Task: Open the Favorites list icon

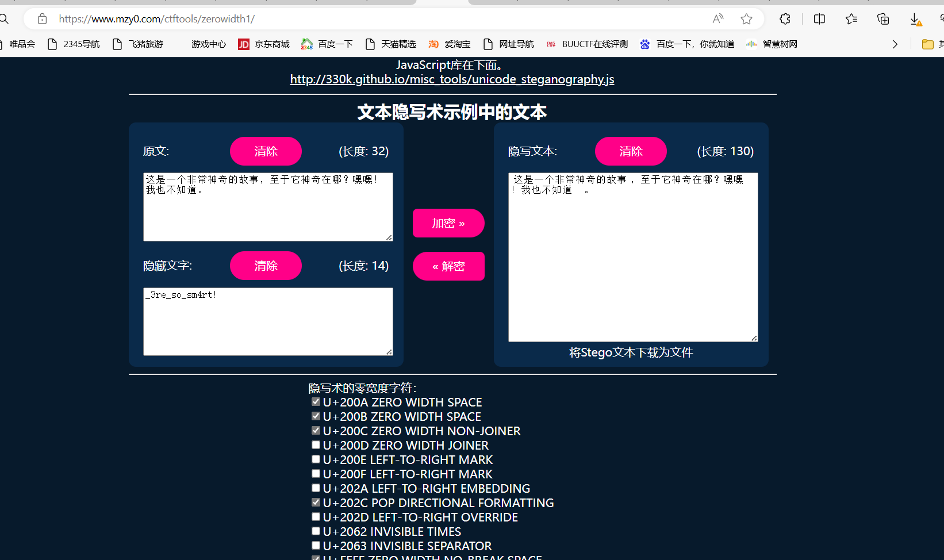Action: pyautogui.click(x=851, y=19)
